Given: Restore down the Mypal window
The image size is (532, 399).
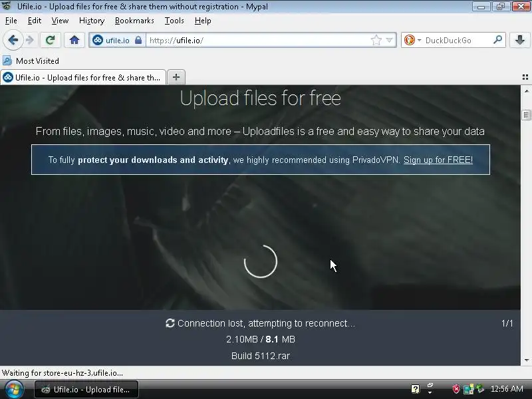Looking at the screenshot, I should (501, 7).
